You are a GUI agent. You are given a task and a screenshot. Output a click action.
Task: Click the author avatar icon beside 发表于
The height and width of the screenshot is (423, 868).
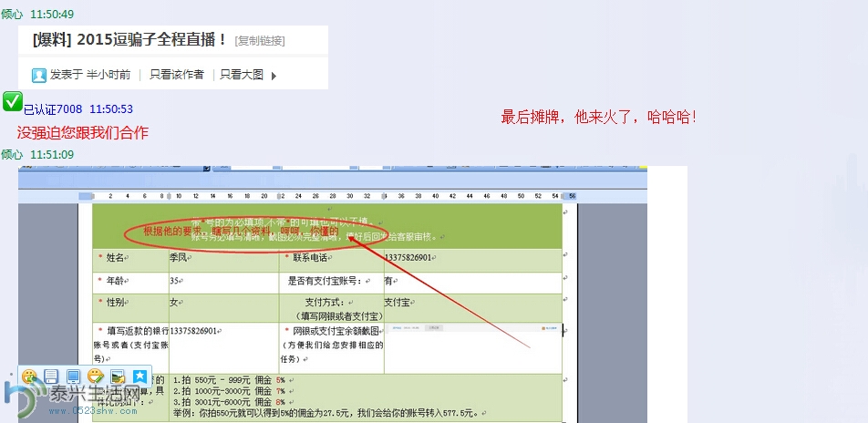click(39, 75)
